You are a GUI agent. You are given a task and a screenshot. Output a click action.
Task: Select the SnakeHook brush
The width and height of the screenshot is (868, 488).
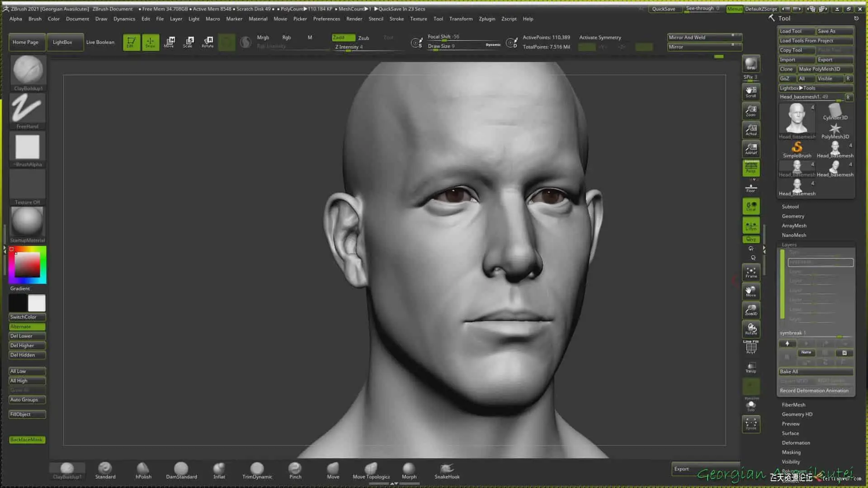pyautogui.click(x=447, y=470)
